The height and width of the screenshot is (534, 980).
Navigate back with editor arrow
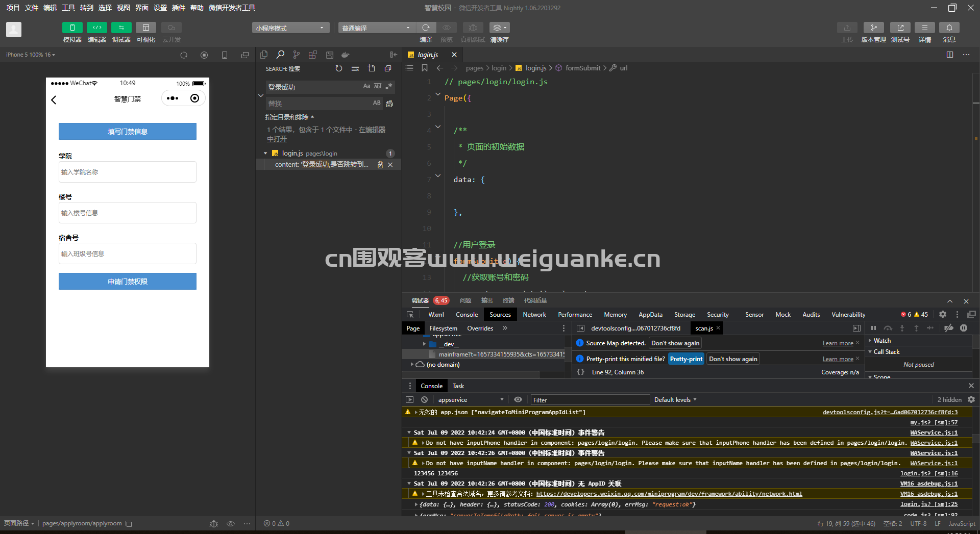pos(440,68)
